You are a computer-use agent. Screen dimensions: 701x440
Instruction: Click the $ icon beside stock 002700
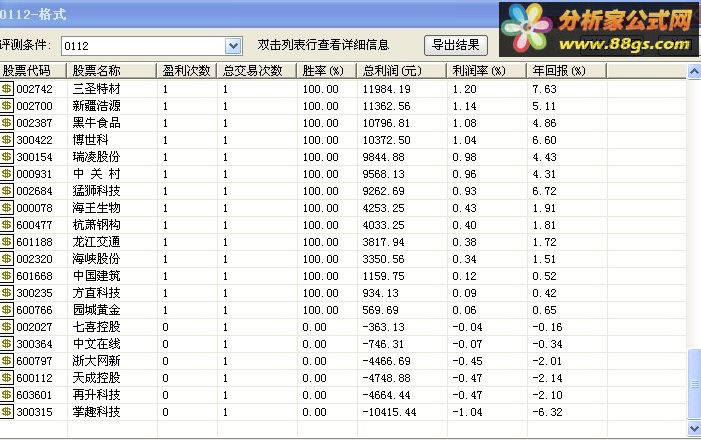[x=7, y=106]
